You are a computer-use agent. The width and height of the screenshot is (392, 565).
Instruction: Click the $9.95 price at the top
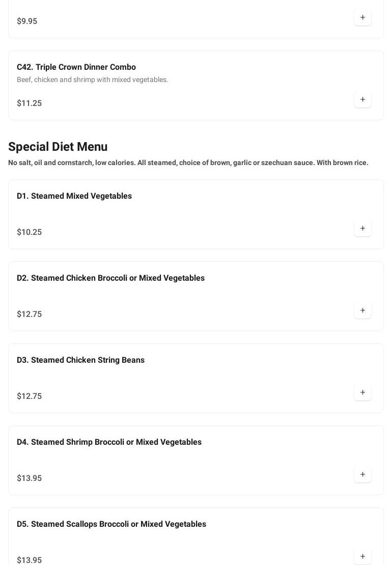27,21
